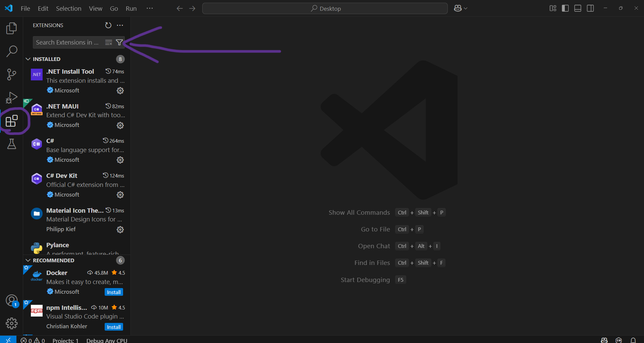The height and width of the screenshot is (343, 644).
Task: Click Projects: 1 in status bar
Action: (x=65, y=340)
